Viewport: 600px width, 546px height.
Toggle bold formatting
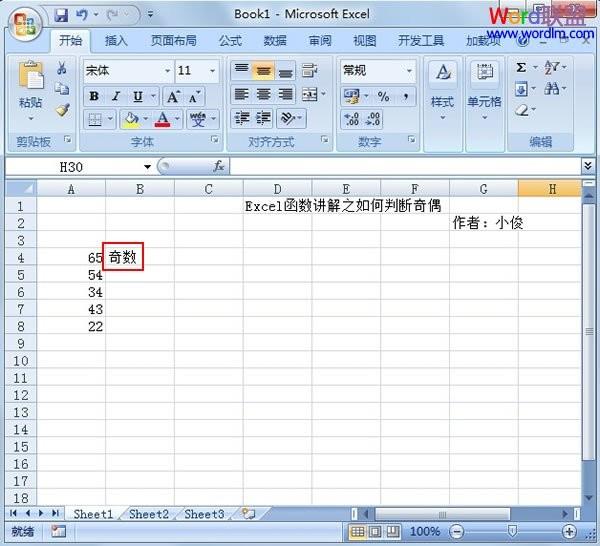click(x=93, y=96)
